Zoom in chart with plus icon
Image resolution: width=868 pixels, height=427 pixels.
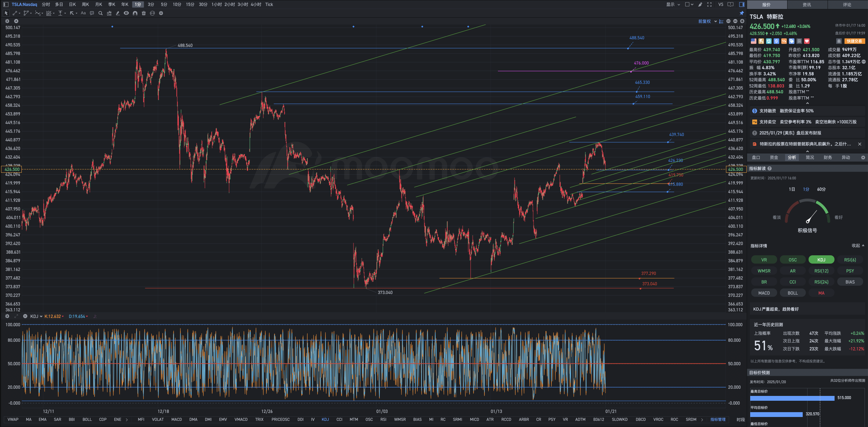pos(742,21)
